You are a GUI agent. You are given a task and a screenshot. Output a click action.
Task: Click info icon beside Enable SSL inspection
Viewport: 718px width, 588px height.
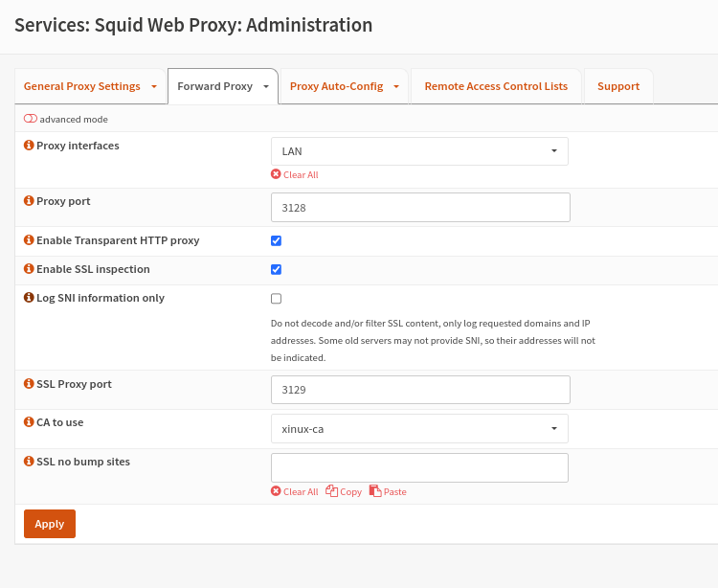tap(29, 269)
